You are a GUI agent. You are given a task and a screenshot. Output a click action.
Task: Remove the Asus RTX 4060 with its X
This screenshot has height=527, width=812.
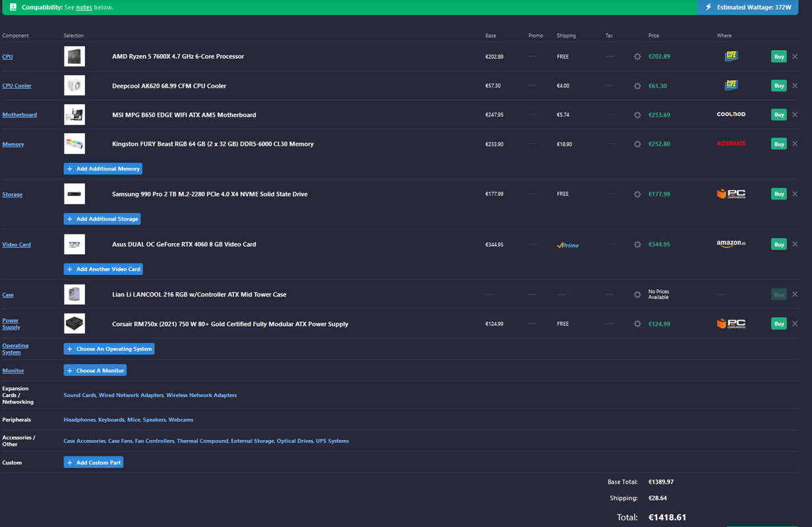[795, 244]
